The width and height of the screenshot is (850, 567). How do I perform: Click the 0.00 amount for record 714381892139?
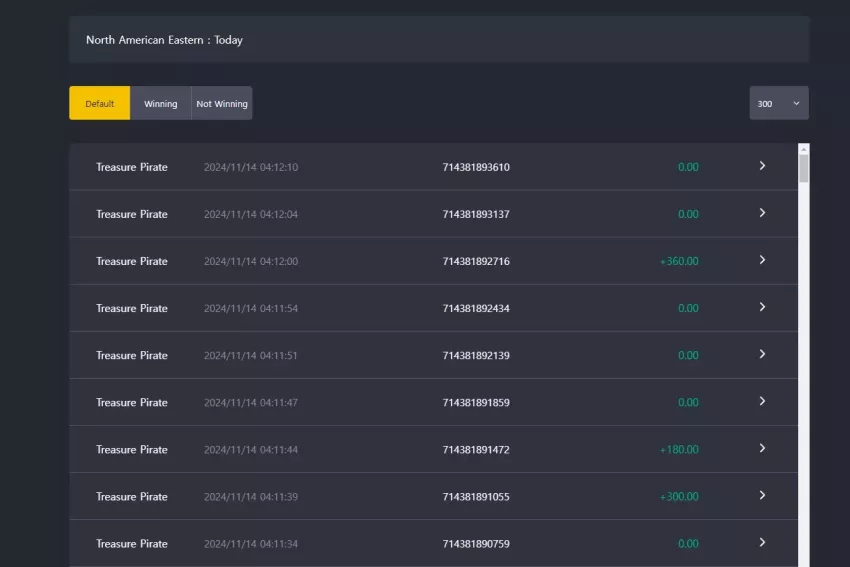[x=688, y=356]
